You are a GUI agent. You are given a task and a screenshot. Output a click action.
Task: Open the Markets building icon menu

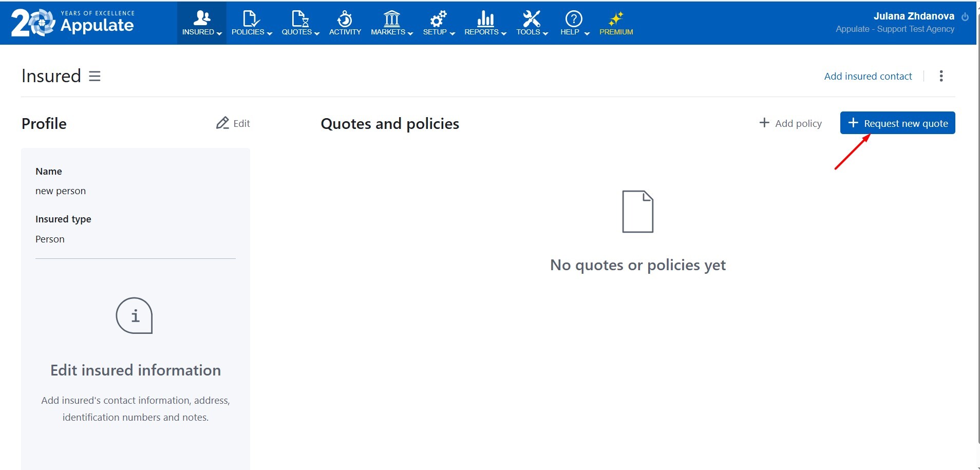coord(391,18)
